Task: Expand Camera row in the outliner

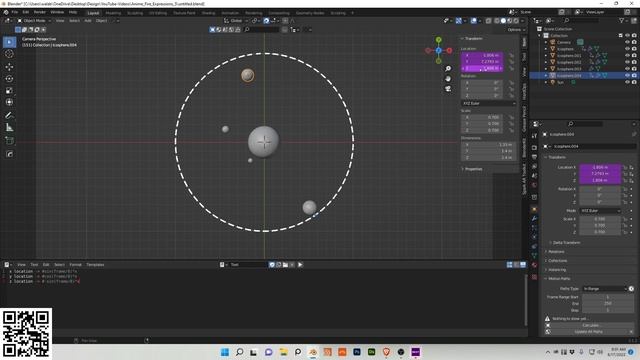Action: pyautogui.click(x=546, y=42)
